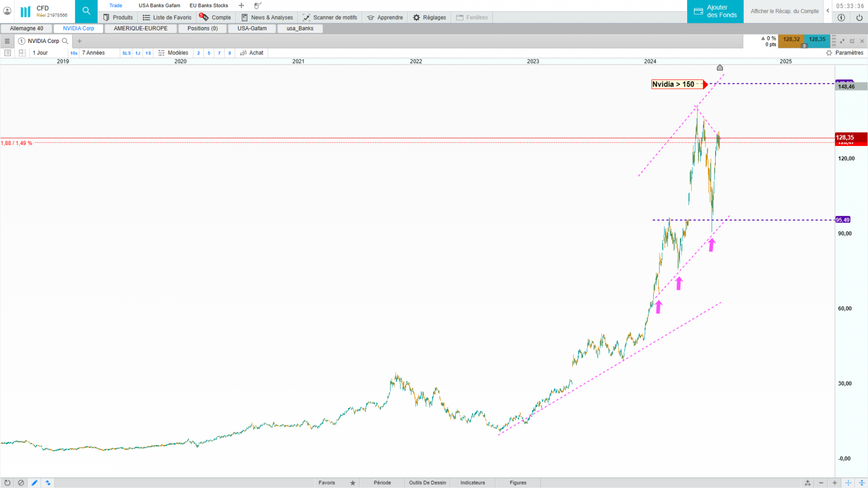868x488 pixels.
Task: Click the workspace edit/lock icon
Action: (258, 6)
